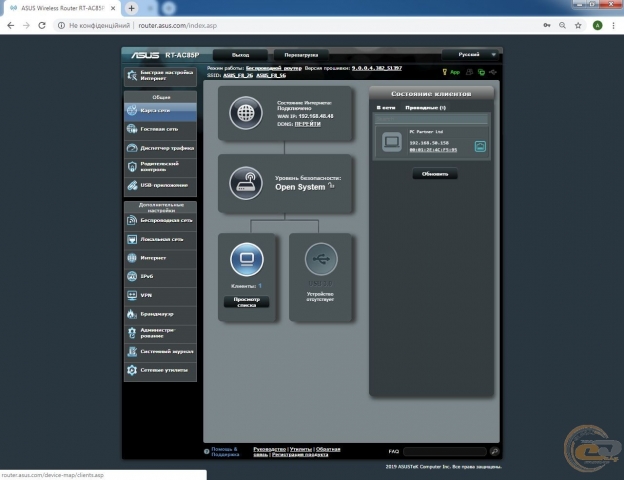Open the Firewall (Брандмауэр) settings

(160, 313)
